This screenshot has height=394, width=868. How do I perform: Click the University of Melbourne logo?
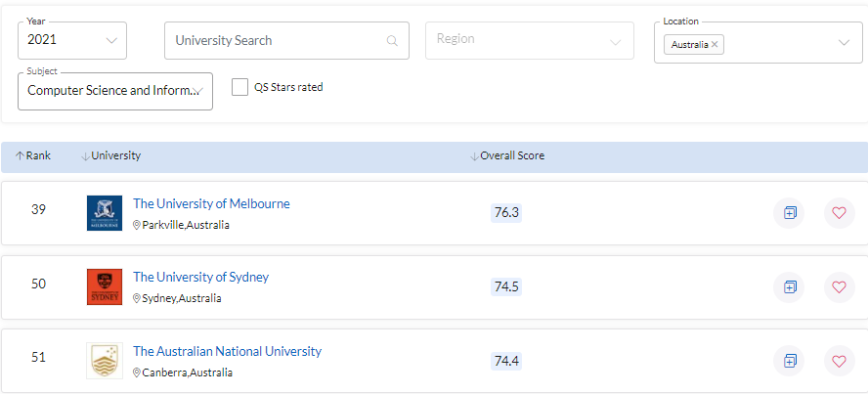click(105, 213)
